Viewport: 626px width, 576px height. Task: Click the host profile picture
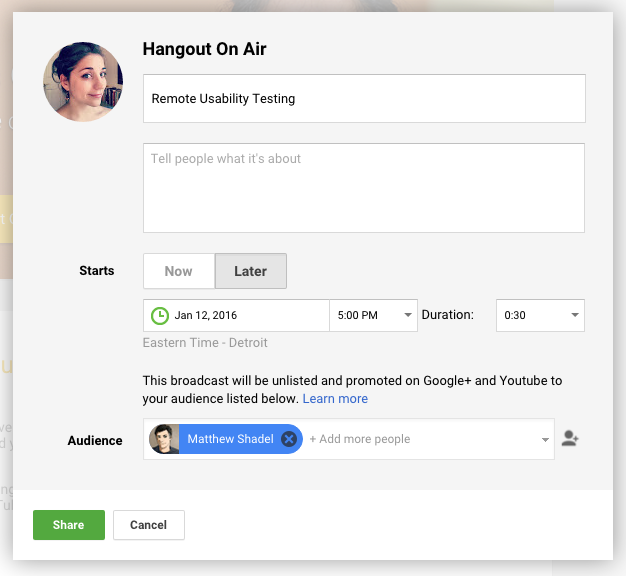pos(83,82)
